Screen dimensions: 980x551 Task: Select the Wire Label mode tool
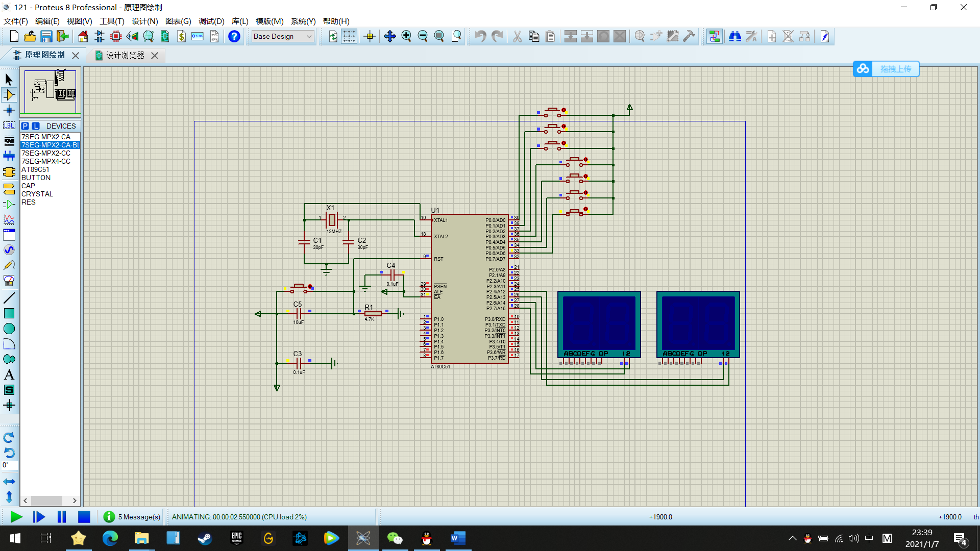pos(9,126)
